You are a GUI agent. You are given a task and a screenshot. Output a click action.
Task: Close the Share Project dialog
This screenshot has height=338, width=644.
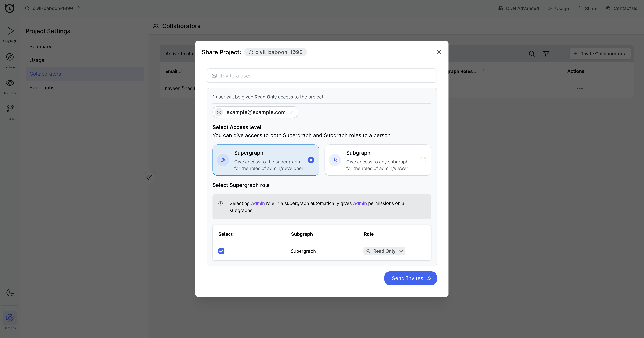(439, 52)
